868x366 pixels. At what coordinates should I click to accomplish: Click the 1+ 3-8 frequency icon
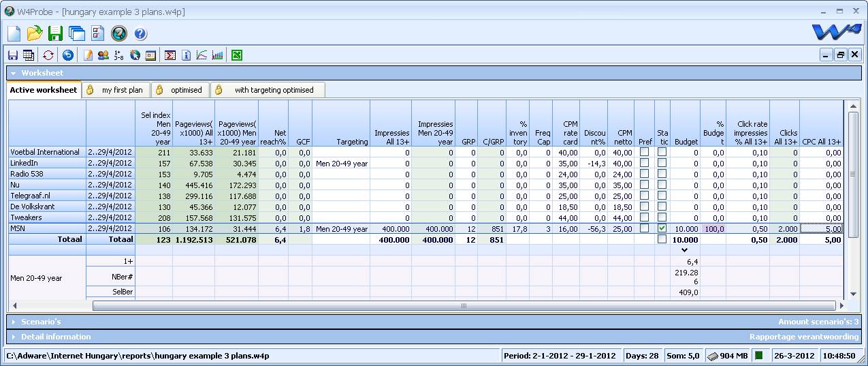click(119, 55)
